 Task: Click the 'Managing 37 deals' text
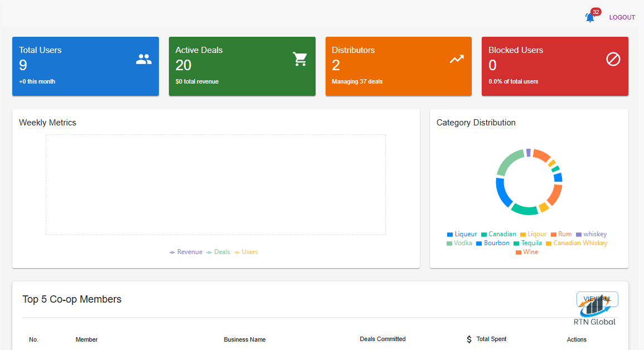coord(357,82)
